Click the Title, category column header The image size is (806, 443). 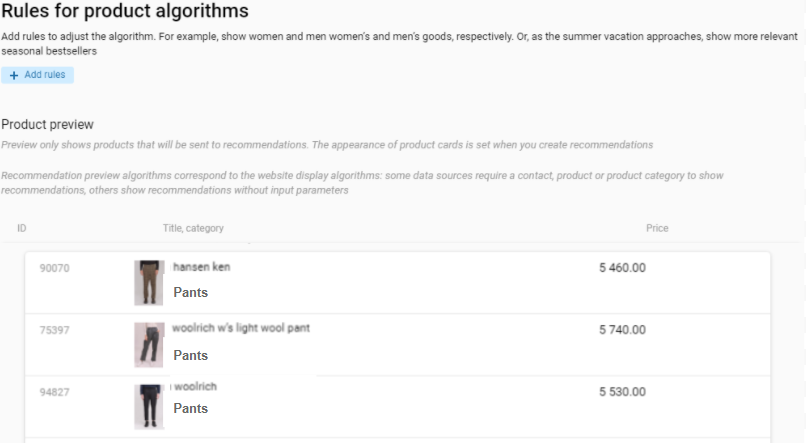click(193, 228)
